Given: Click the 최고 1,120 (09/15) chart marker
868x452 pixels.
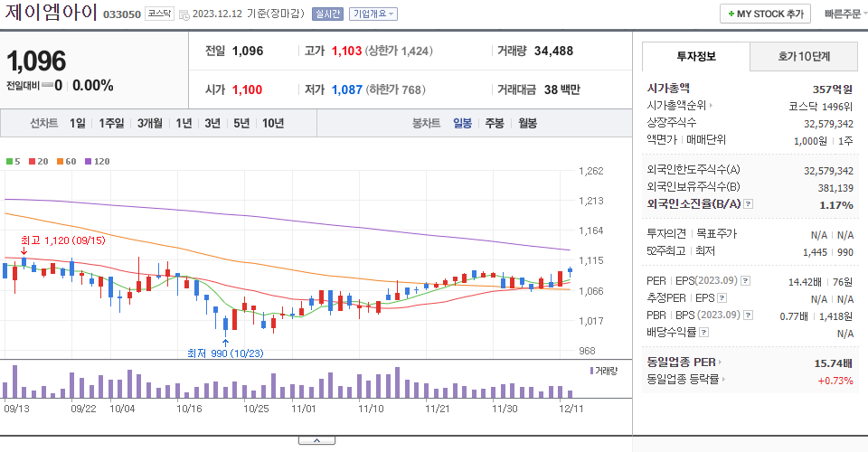Looking at the screenshot, I should (62, 240).
